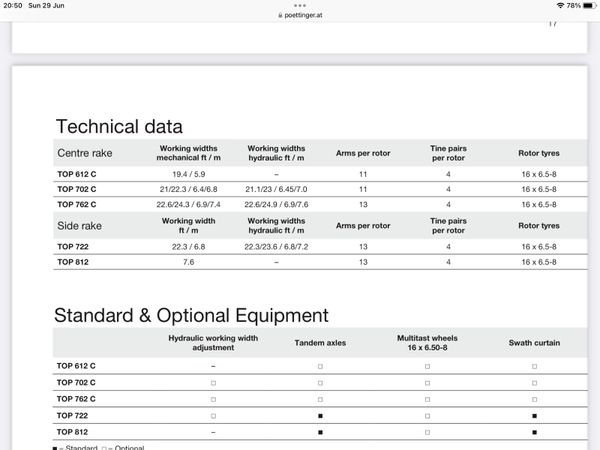Click the Swath curtain box for TOP 762 C
The height and width of the screenshot is (450, 600).
(534, 399)
